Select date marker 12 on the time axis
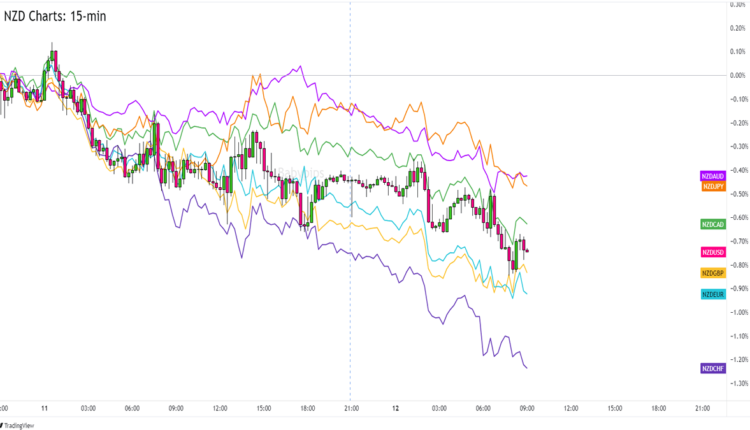 click(x=396, y=408)
